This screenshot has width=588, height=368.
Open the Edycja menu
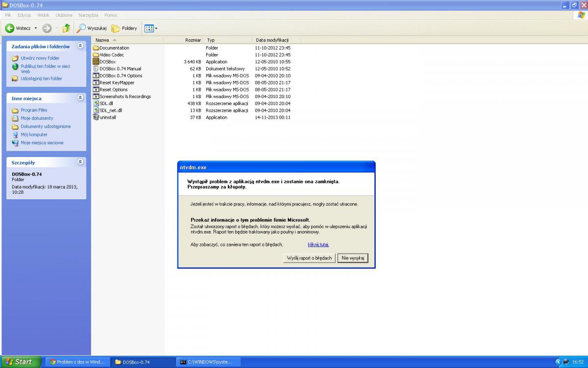click(24, 15)
